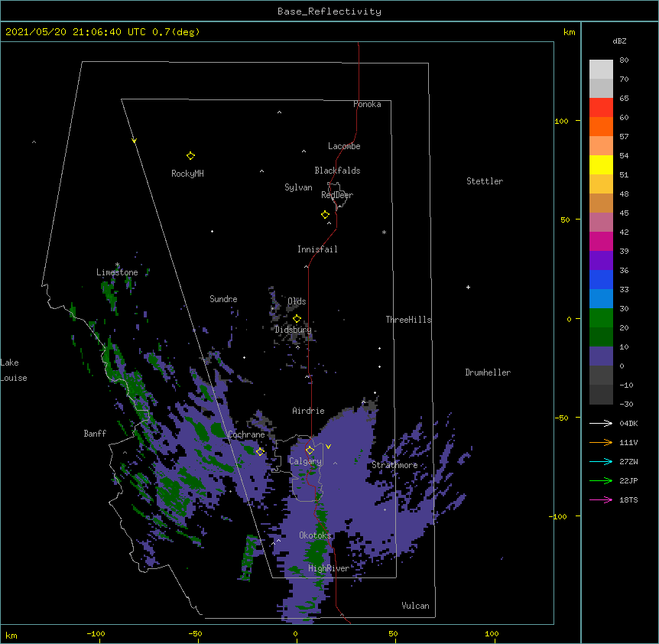Click the Okotoks label
The height and width of the screenshot is (644, 659).
click(315, 535)
